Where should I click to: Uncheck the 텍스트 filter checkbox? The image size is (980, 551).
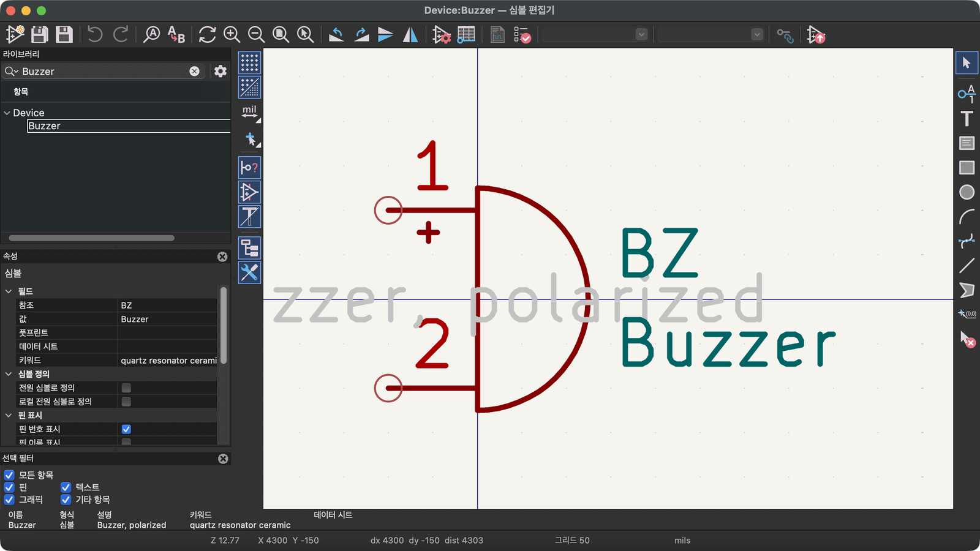[x=66, y=487]
